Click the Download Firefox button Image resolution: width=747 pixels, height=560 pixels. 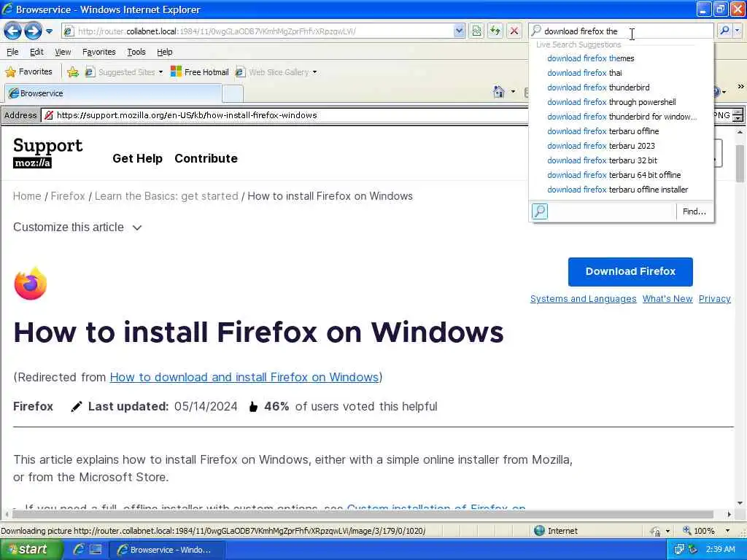[630, 272]
